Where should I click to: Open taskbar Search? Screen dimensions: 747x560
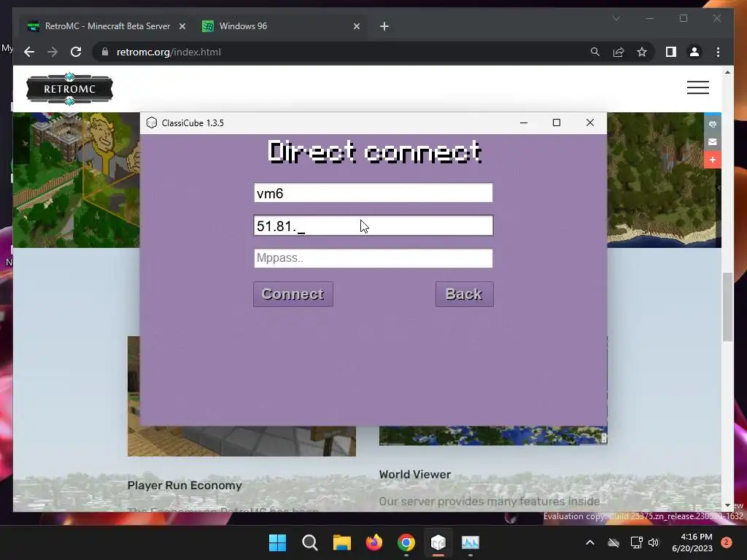(309, 542)
